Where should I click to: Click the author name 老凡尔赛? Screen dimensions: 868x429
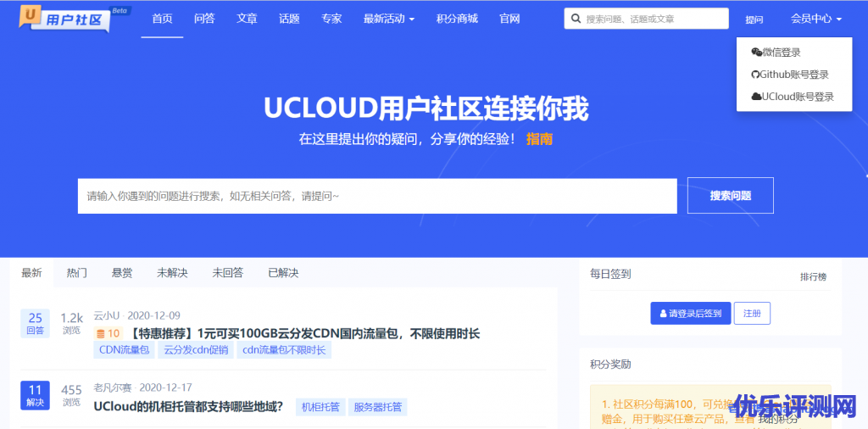(113, 387)
